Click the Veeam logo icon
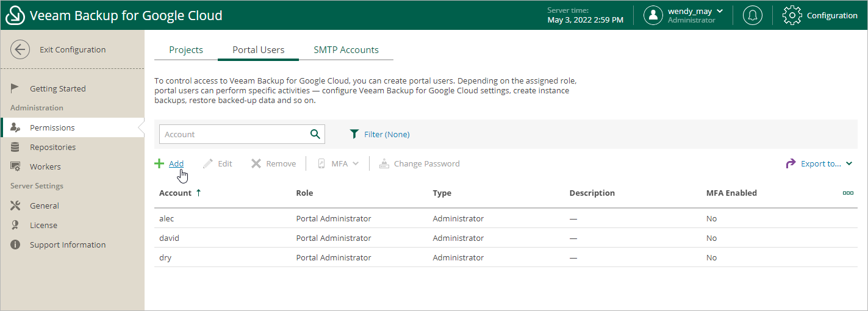The image size is (868, 311). coord(15,15)
